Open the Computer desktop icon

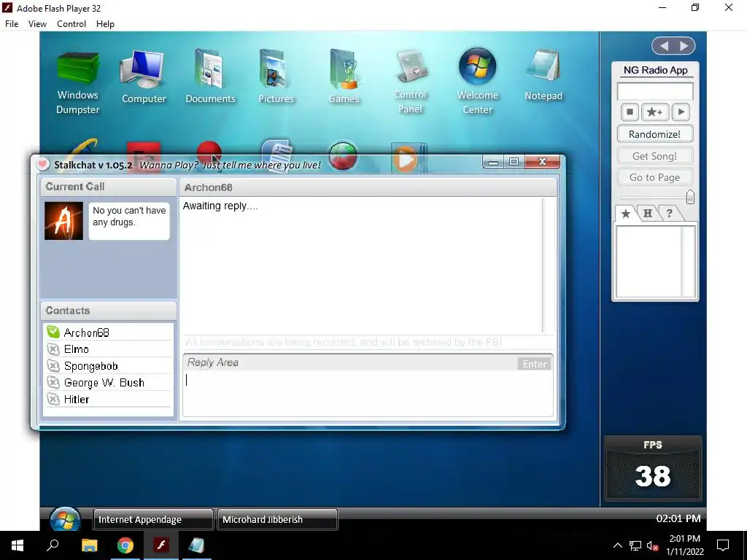[x=144, y=77]
